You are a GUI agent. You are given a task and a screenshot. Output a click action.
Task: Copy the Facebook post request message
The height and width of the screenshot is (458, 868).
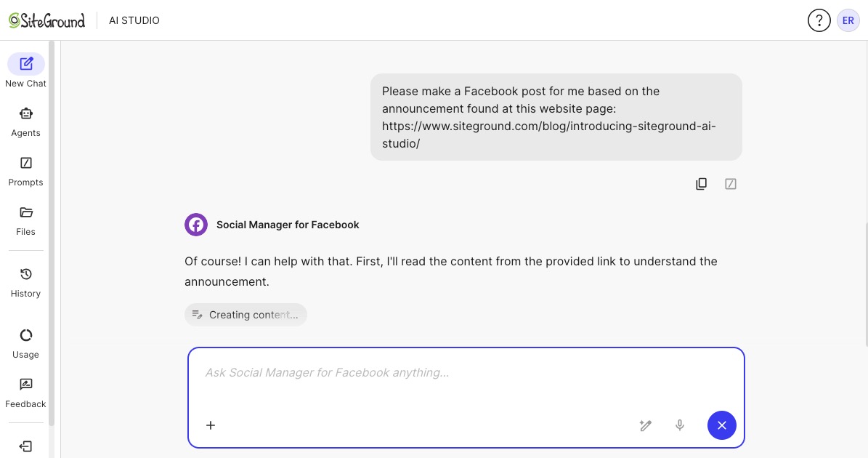pos(701,183)
